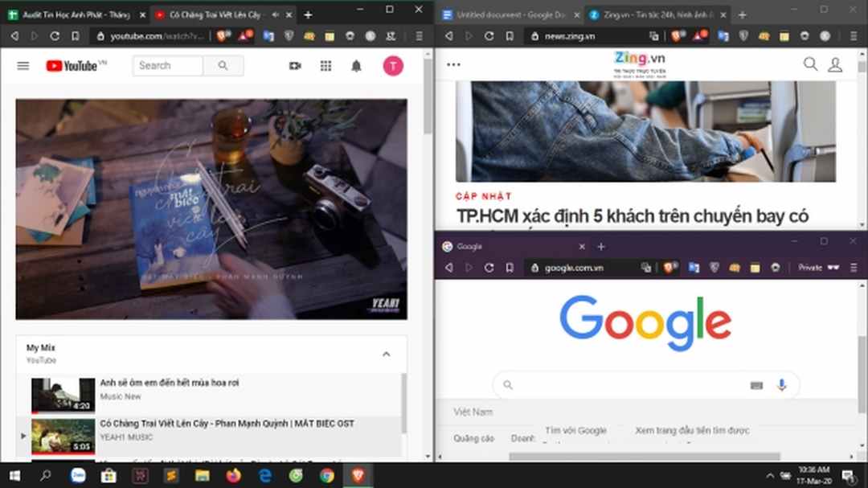Open Windows search from the taskbar
This screenshot has width=868, height=488.
pos(46,475)
